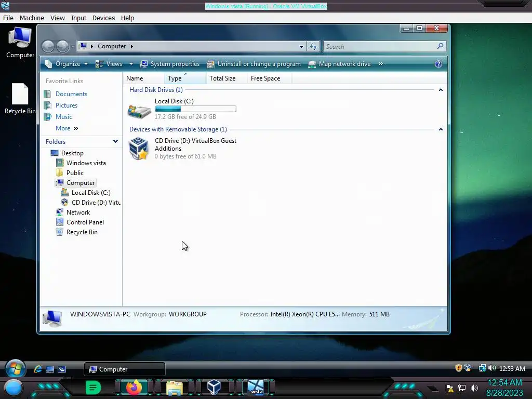
Task: Click System properties toolbar button
Action: click(x=170, y=64)
